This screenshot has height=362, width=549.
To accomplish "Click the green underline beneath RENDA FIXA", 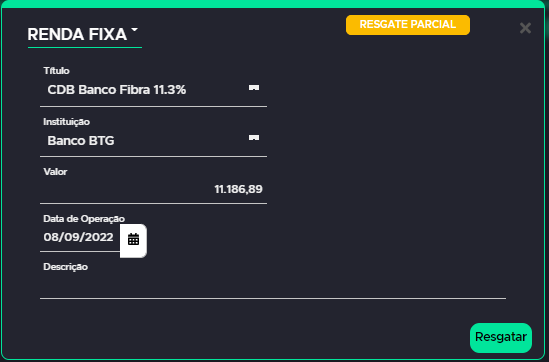I will 85,47.
